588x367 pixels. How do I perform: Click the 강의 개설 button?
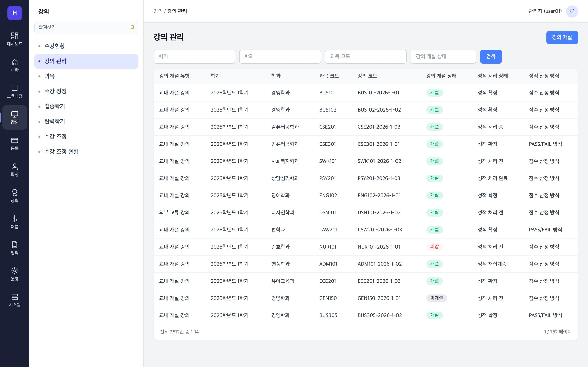point(562,37)
